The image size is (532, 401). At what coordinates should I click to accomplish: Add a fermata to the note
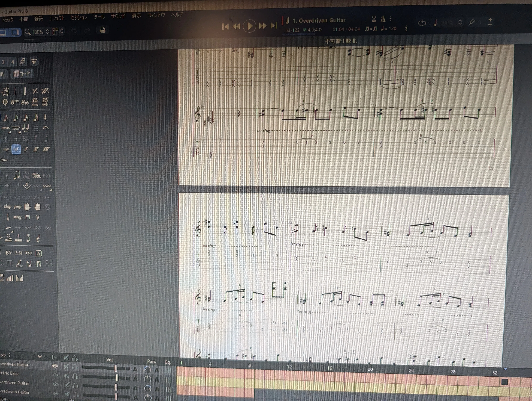click(x=46, y=128)
